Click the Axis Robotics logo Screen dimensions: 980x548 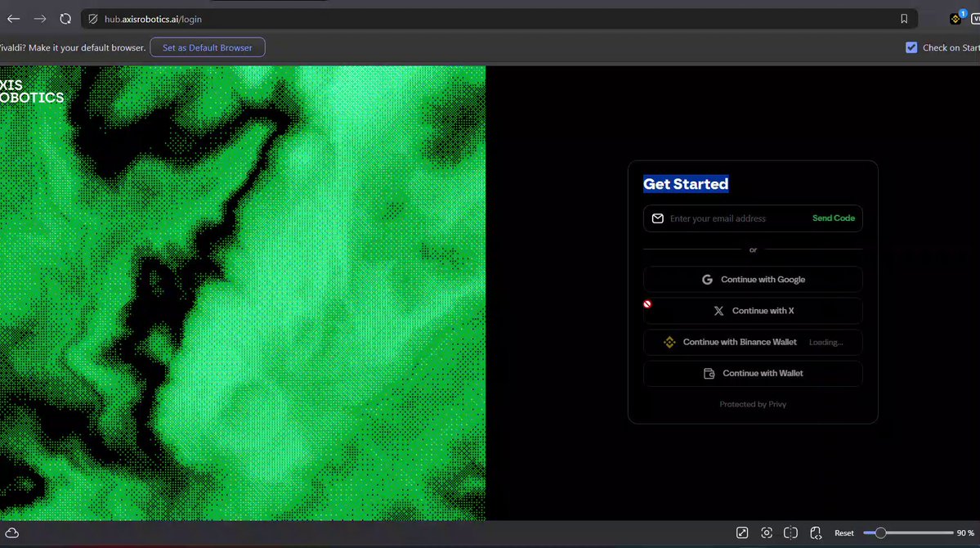(x=31, y=92)
